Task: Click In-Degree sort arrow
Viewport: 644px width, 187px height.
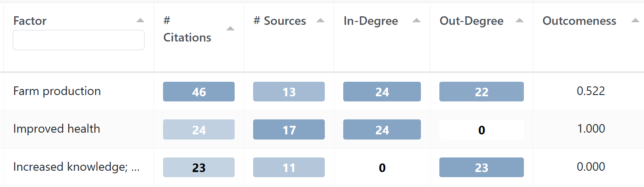Action: (416, 21)
